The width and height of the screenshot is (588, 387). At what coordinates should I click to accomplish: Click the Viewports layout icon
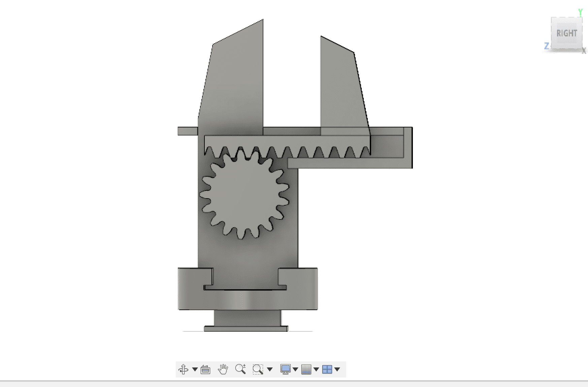tap(327, 369)
